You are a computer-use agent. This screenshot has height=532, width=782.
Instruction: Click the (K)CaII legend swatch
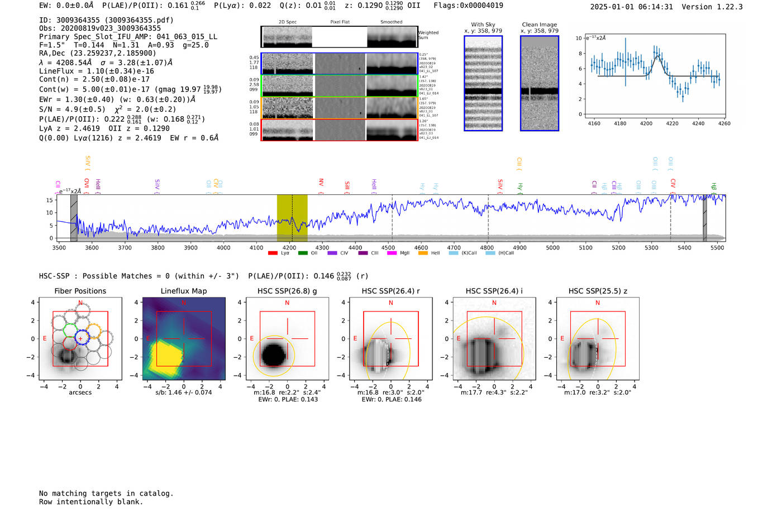453,253
